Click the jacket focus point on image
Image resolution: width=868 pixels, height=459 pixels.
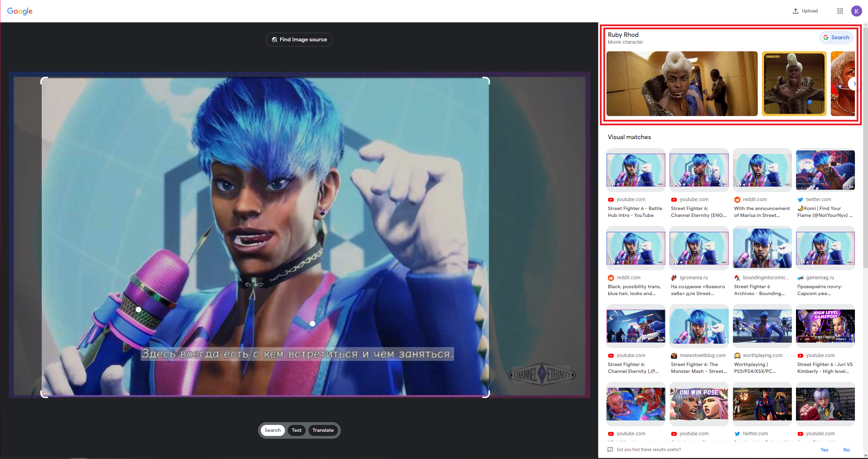pyautogui.click(x=312, y=324)
